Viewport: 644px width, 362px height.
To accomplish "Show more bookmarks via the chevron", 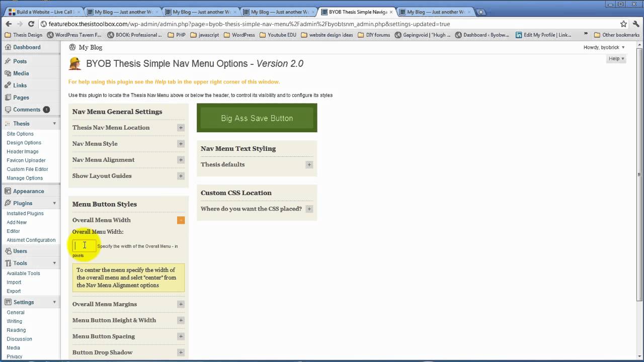I will click(586, 35).
